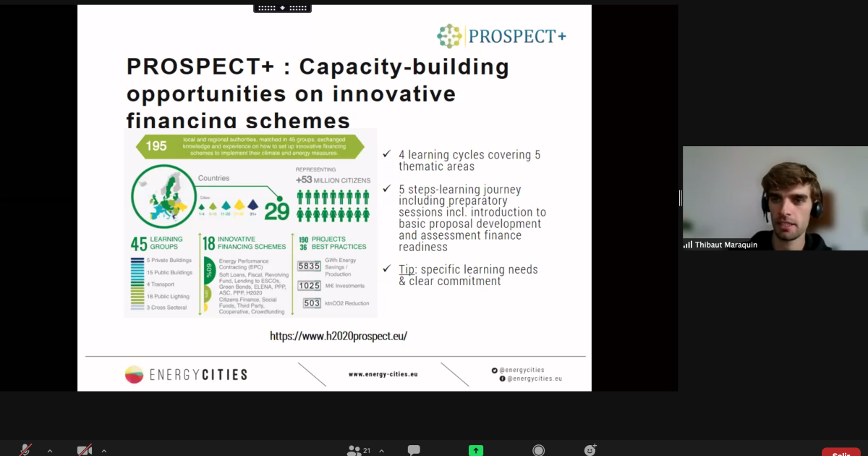The image size is (868, 456).
Task: Click the Energy Cities logo in footer
Action: [x=186, y=374]
